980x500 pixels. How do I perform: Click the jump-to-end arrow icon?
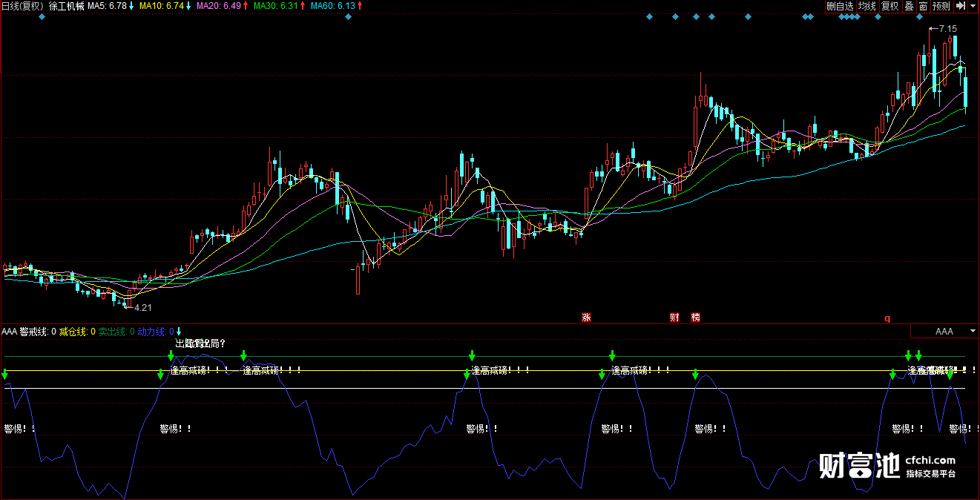(x=959, y=6)
